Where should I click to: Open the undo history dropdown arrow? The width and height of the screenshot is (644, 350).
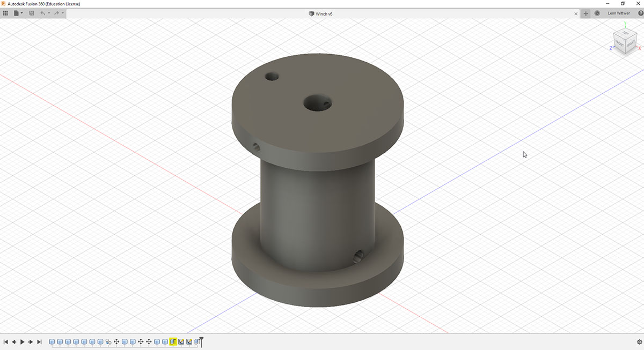(49, 13)
